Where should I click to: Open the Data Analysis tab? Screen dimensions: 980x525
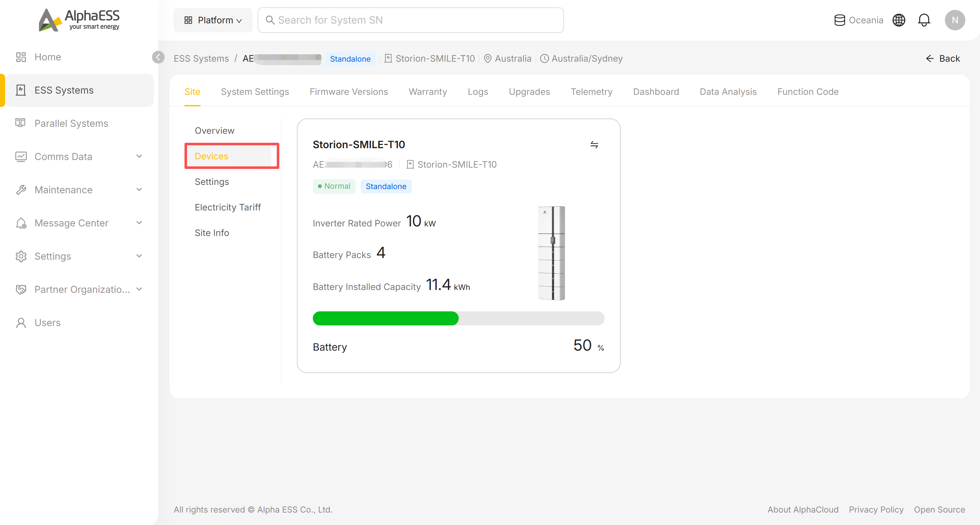[728, 92]
